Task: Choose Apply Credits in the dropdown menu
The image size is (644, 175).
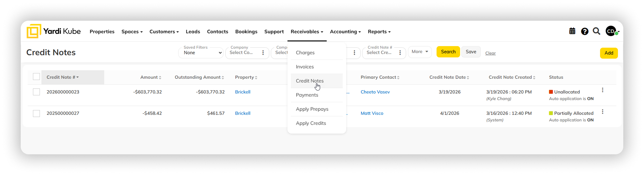Action: tap(311, 123)
